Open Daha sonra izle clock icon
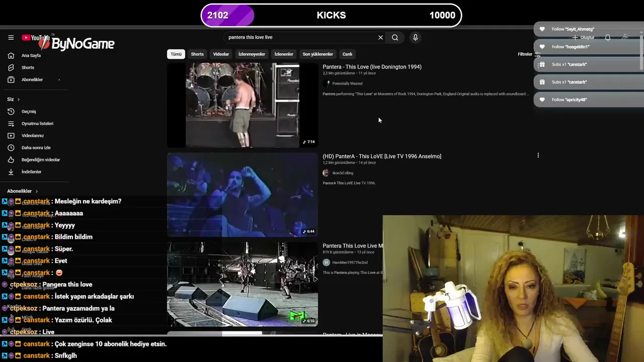The height and width of the screenshot is (362, 644). 11,147
